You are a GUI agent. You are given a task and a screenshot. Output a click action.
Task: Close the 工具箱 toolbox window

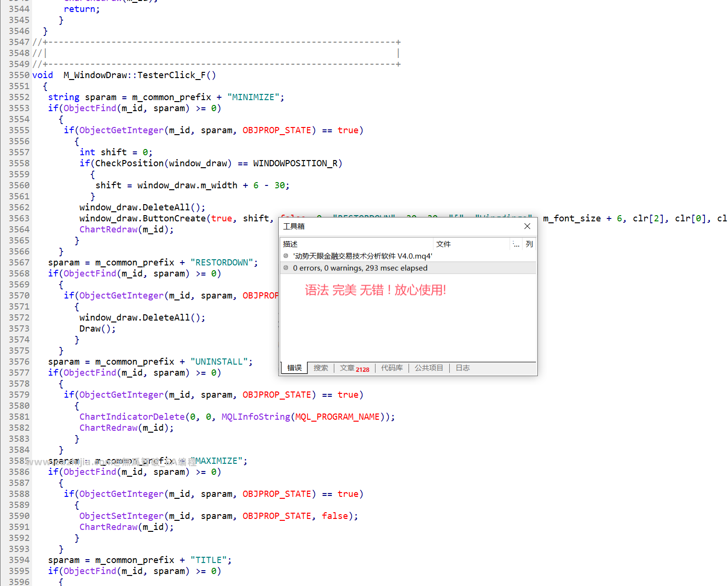coord(527,226)
